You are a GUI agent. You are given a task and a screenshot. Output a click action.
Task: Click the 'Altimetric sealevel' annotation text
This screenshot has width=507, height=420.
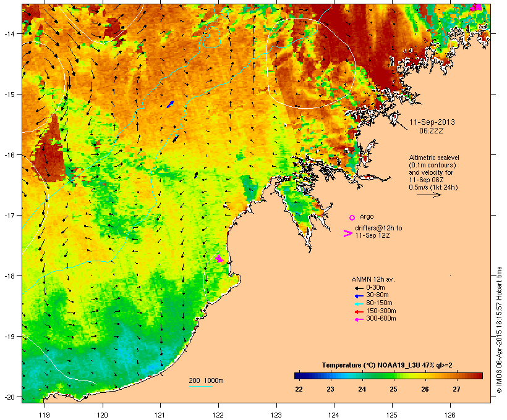point(434,157)
